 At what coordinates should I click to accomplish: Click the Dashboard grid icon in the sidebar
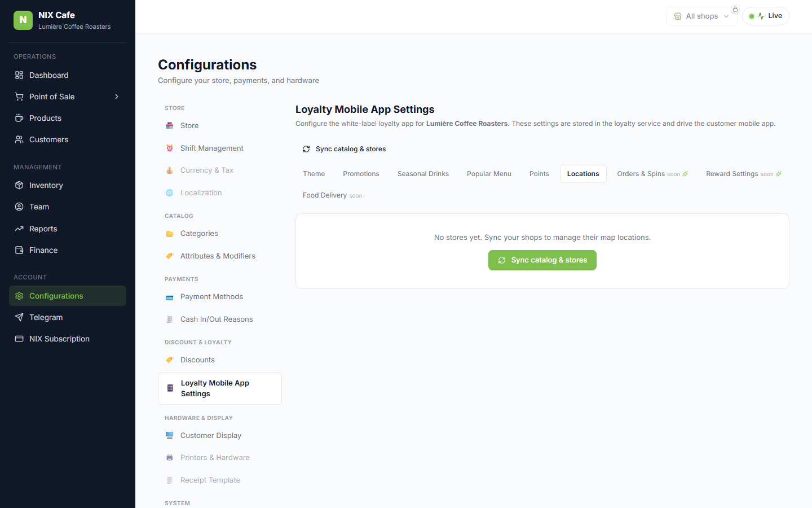[19, 75]
